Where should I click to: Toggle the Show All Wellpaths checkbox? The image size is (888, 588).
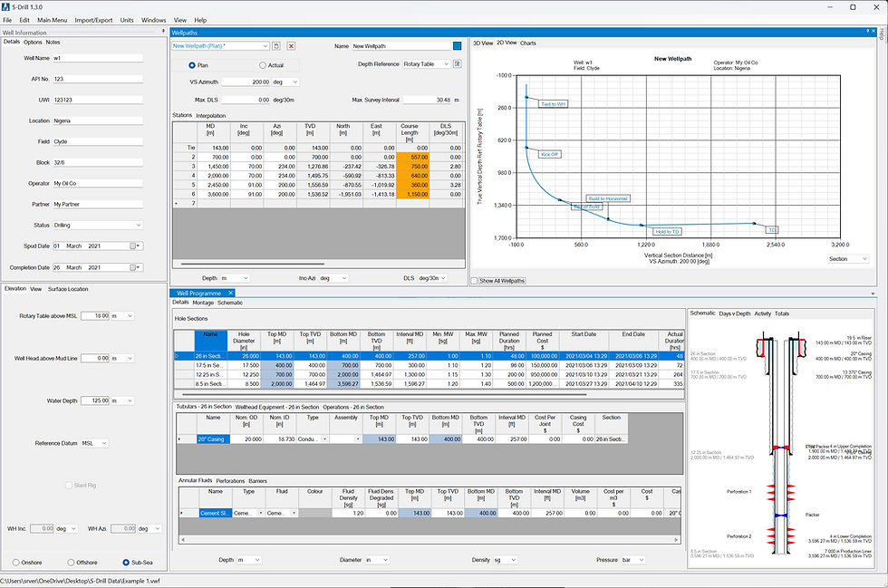pos(475,280)
